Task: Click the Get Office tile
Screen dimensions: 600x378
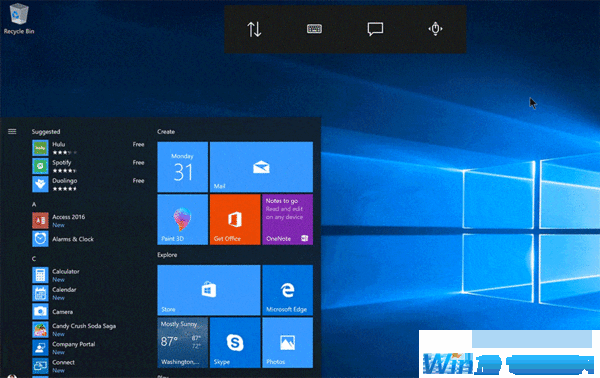Action: tap(235, 219)
